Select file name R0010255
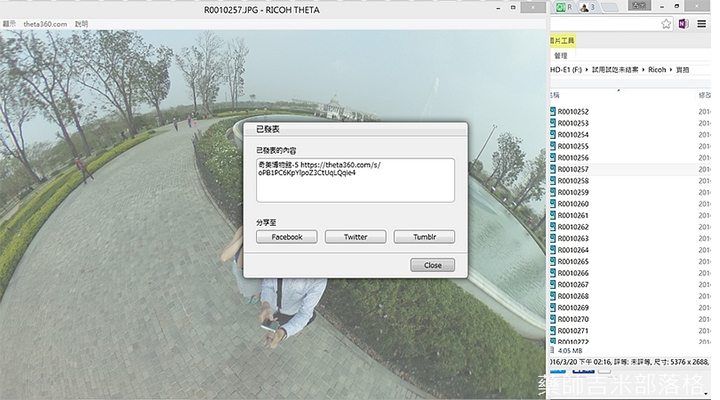This screenshot has width=720, height=400. (573, 146)
